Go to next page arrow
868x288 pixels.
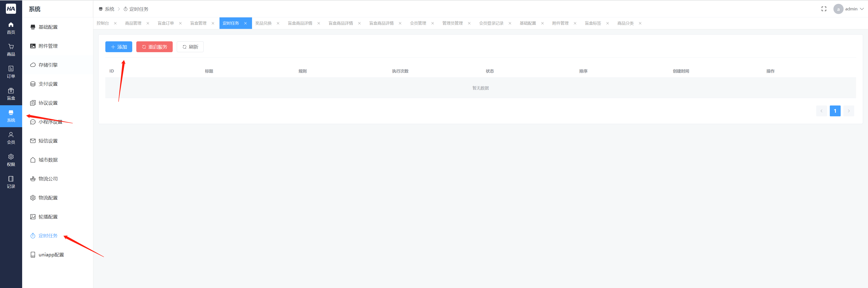pos(849,111)
